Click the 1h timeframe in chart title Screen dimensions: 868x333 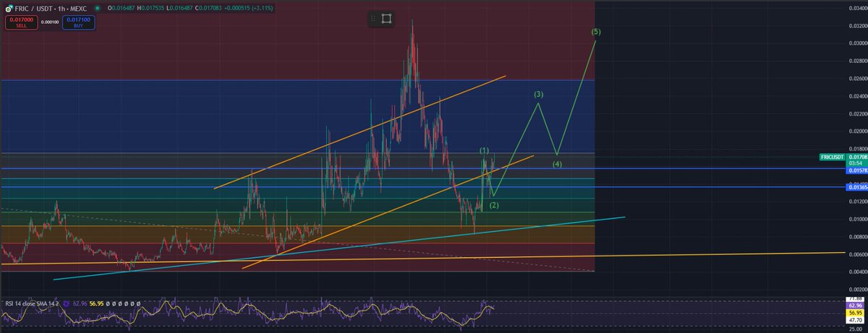(63, 7)
